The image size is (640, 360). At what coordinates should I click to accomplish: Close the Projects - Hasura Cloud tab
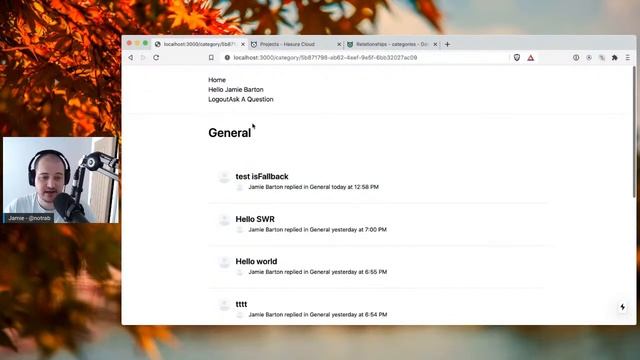point(339,44)
